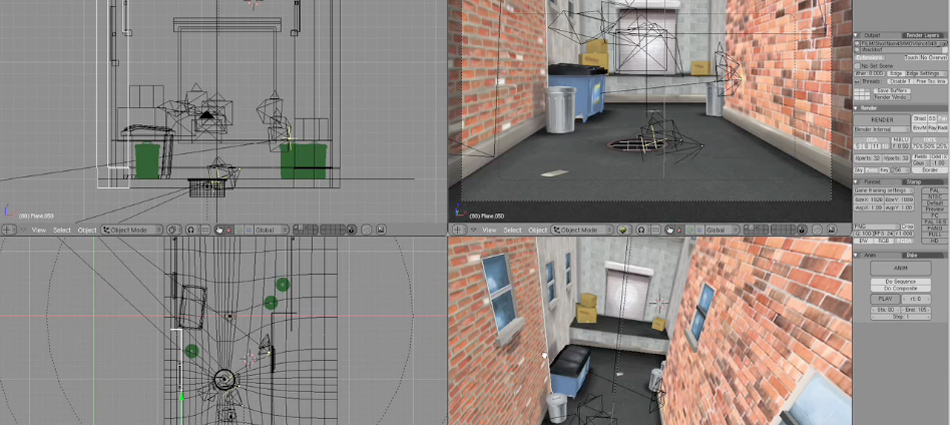Open window type selector in textured view header
This screenshot has height=425, width=950.
(459, 230)
